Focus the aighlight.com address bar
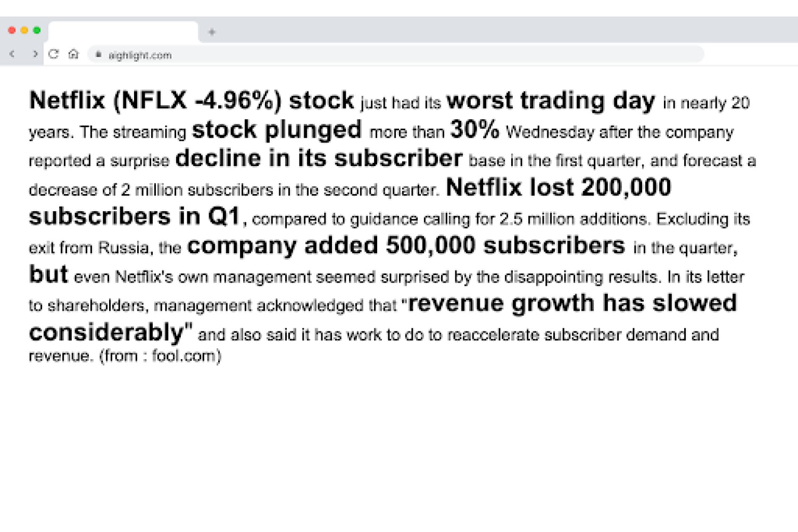This screenshot has height=532, width=798. [396, 54]
